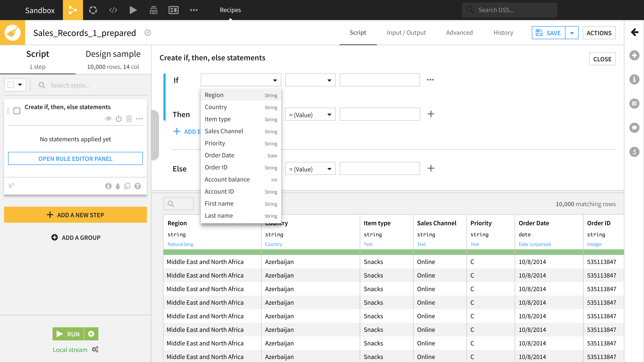The width and height of the screenshot is (644, 362).
Task: Choose Order Date in the column list
Action: 241,155
